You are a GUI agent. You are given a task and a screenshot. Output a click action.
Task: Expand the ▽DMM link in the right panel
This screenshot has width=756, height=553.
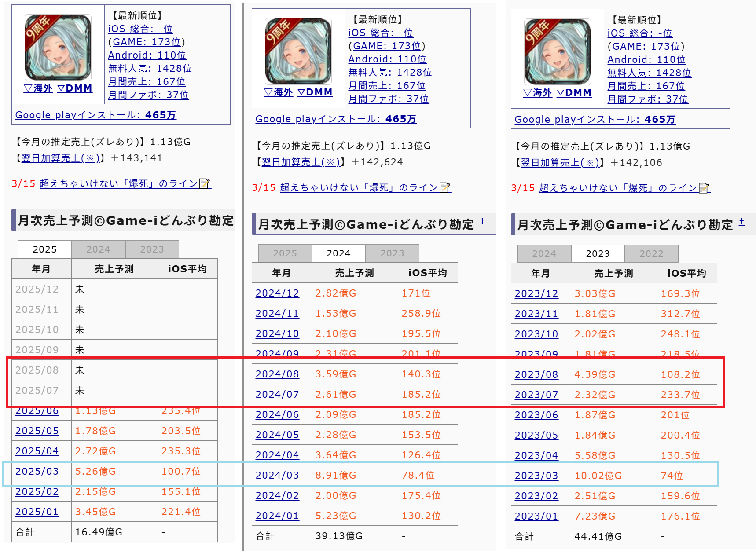coord(574,92)
